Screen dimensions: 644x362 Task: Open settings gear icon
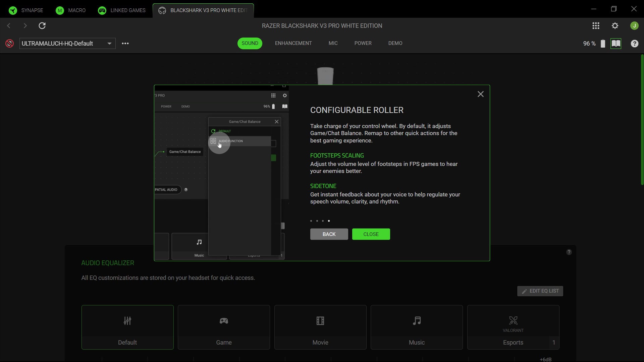[x=615, y=26]
